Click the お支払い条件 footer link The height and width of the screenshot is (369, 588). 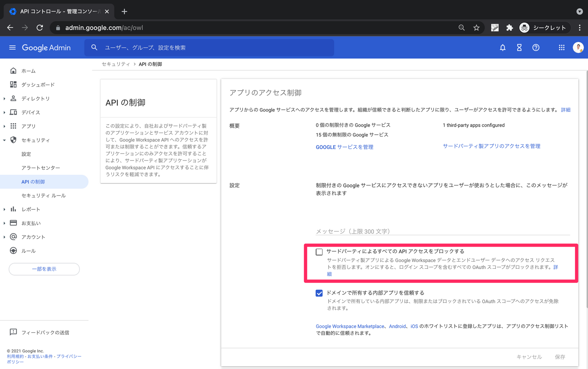coord(40,356)
